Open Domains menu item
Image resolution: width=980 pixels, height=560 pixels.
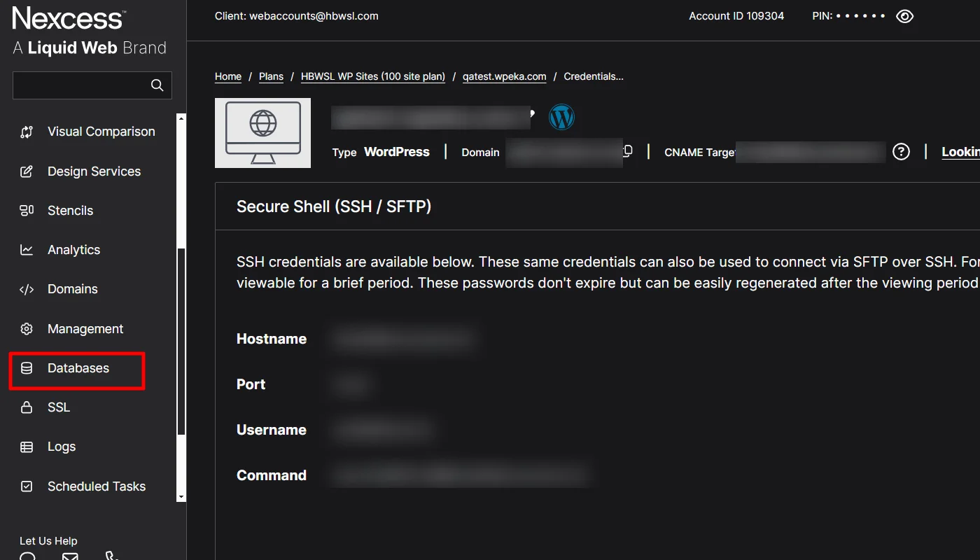click(x=72, y=289)
